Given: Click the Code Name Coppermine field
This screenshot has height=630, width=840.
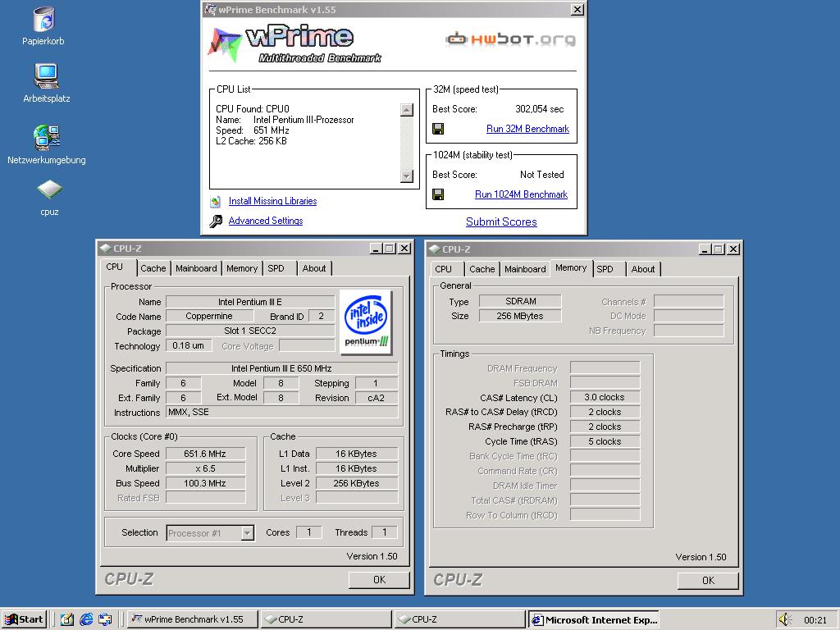Looking at the screenshot, I should (x=209, y=316).
